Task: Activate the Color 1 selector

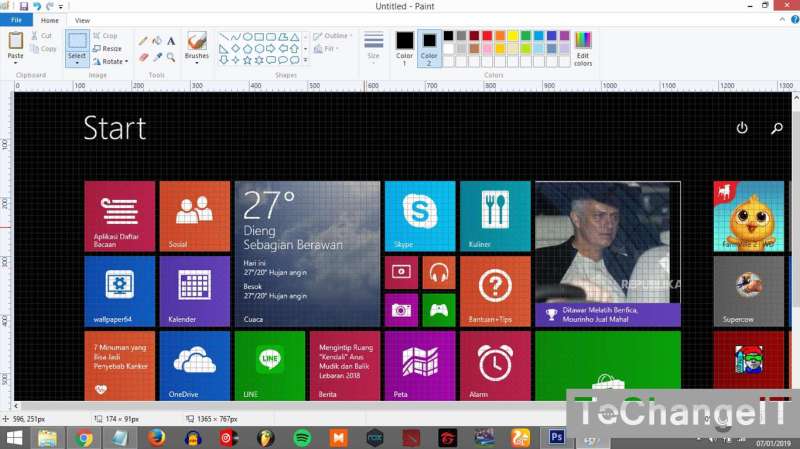Action: click(x=405, y=48)
